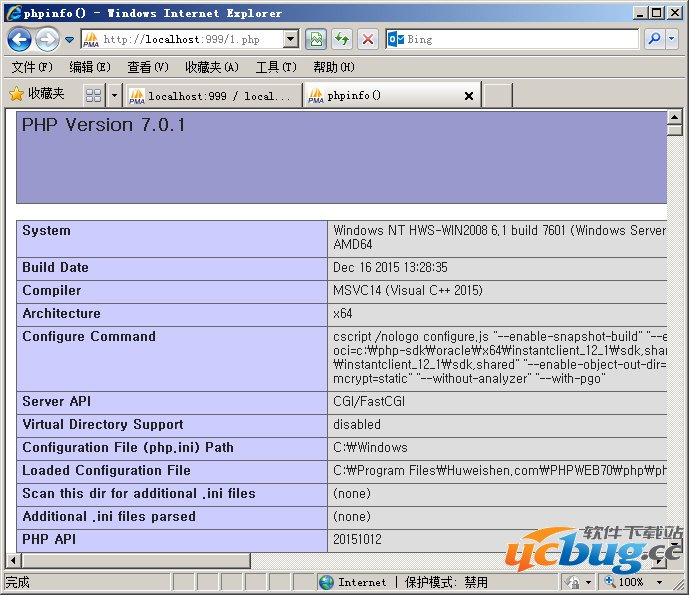Expand the address bar URL dropdown

click(291, 39)
